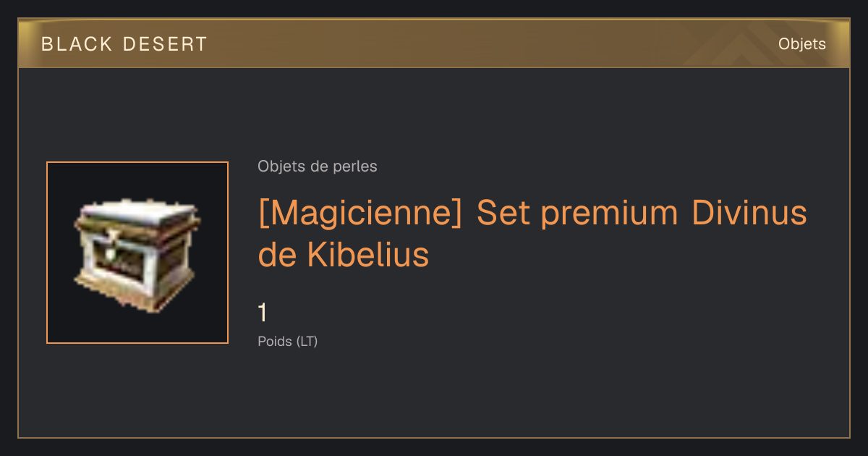Image resolution: width=868 pixels, height=456 pixels.
Task: Click the BLACK DESERT header title
Action: pyautogui.click(x=124, y=44)
